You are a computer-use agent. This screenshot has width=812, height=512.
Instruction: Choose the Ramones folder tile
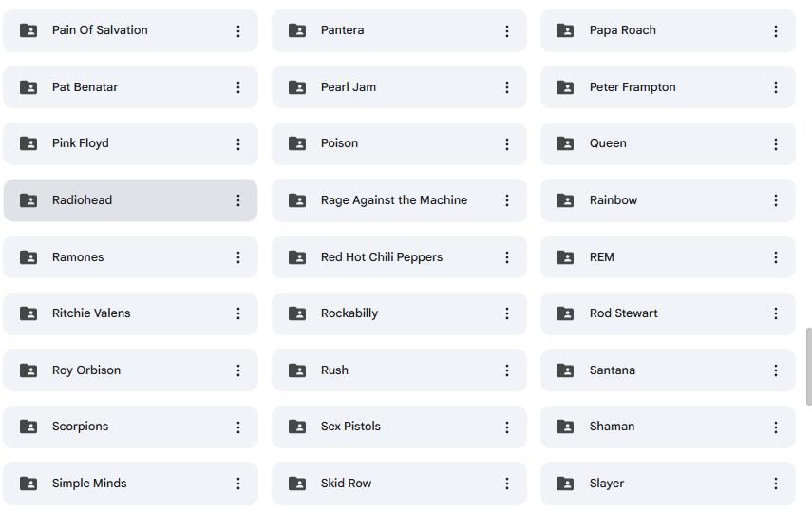tap(130, 257)
